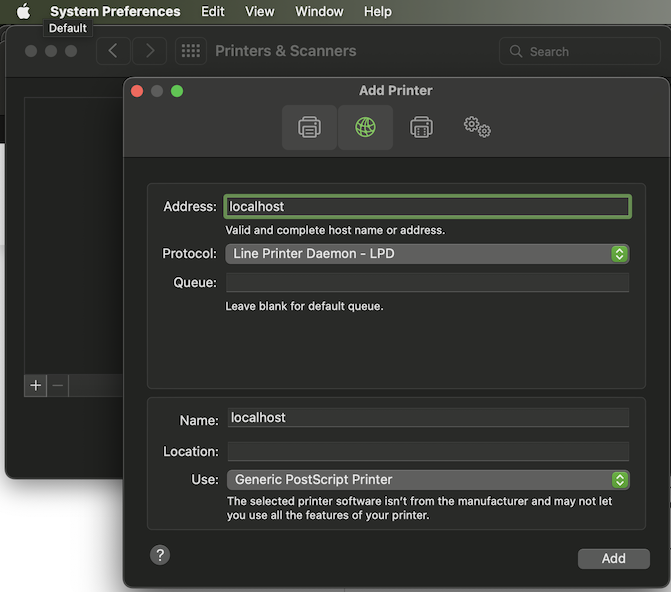Screen dimensions: 671x592
Task: Click the Address text field
Action: tap(427, 207)
